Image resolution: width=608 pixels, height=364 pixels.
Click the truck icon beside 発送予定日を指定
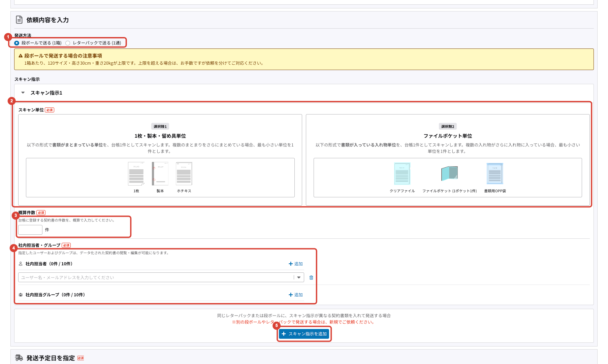point(19,358)
